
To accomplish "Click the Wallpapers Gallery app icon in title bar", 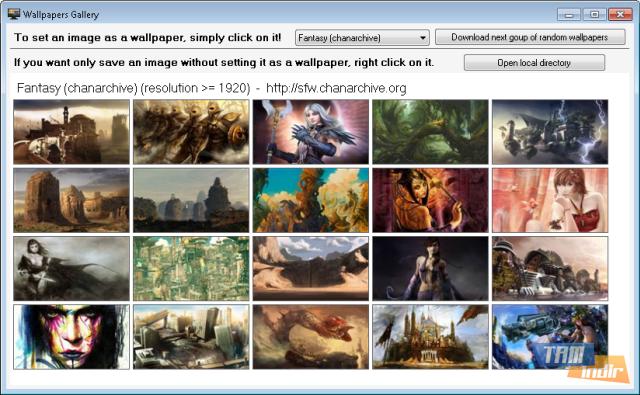I will (14, 14).
